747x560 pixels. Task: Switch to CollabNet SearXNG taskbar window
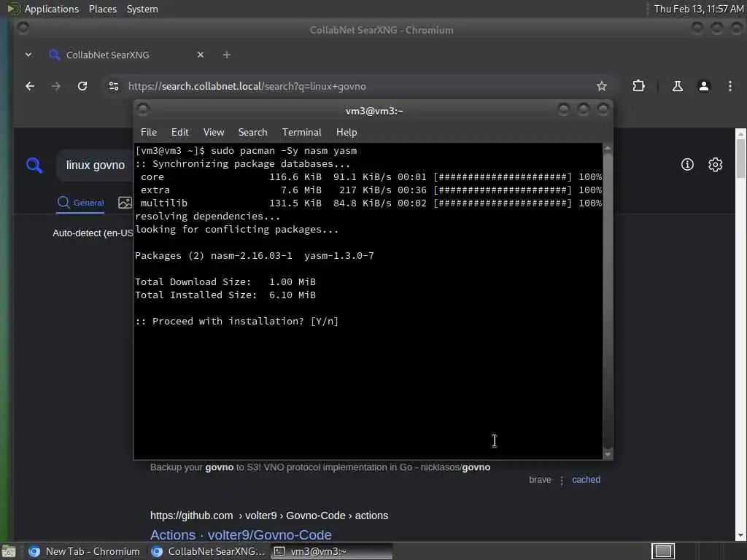[x=208, y=551]
